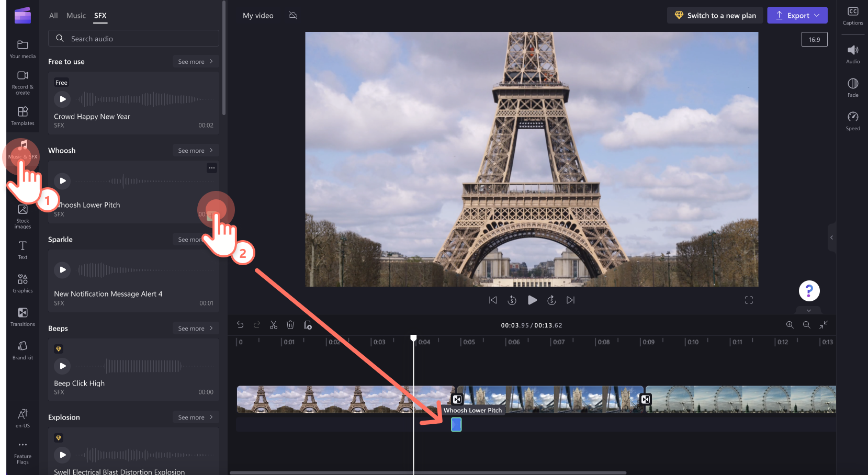Open the Brand kit panel
This screenshot has height=475, width=868.
[22, 350]
